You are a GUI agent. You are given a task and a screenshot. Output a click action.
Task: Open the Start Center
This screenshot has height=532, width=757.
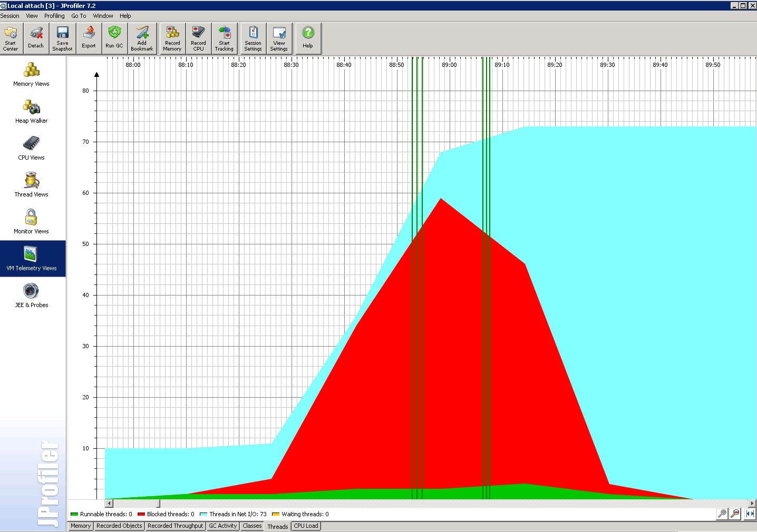coord(11,38)
